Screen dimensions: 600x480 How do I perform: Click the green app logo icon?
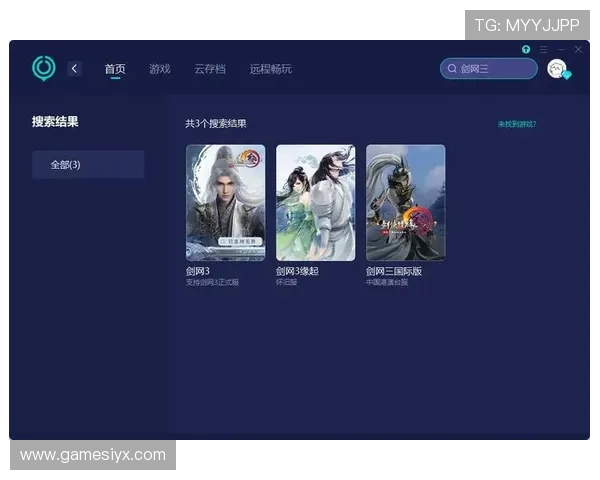(44, 68)
